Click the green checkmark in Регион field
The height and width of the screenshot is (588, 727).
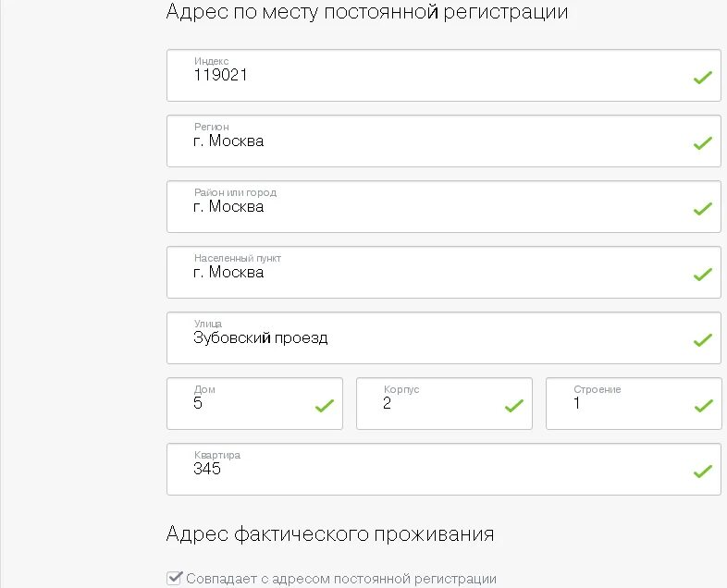tap(702, 143)
